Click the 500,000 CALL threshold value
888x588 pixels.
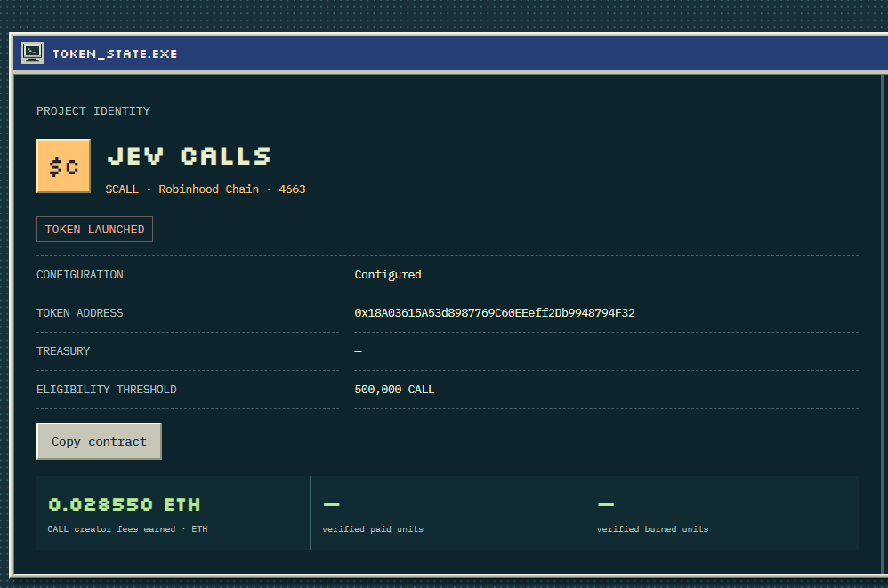[x=395, y=390]
